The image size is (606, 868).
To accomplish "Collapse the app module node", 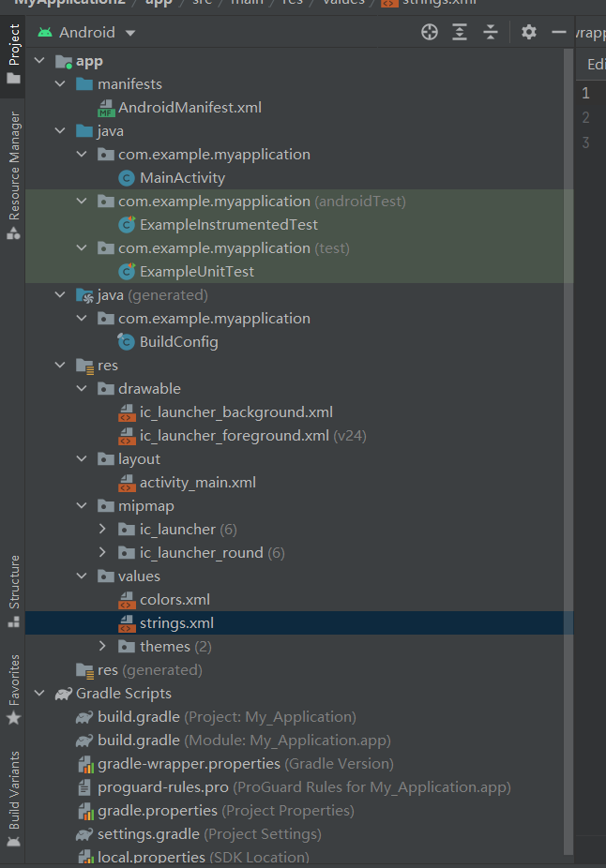I will 39,61.
